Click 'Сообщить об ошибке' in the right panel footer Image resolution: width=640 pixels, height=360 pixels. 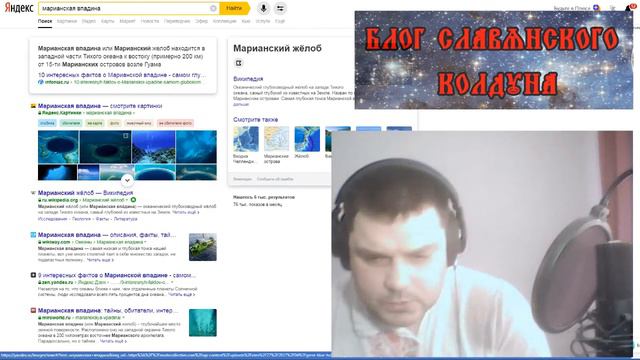(275, 179)
